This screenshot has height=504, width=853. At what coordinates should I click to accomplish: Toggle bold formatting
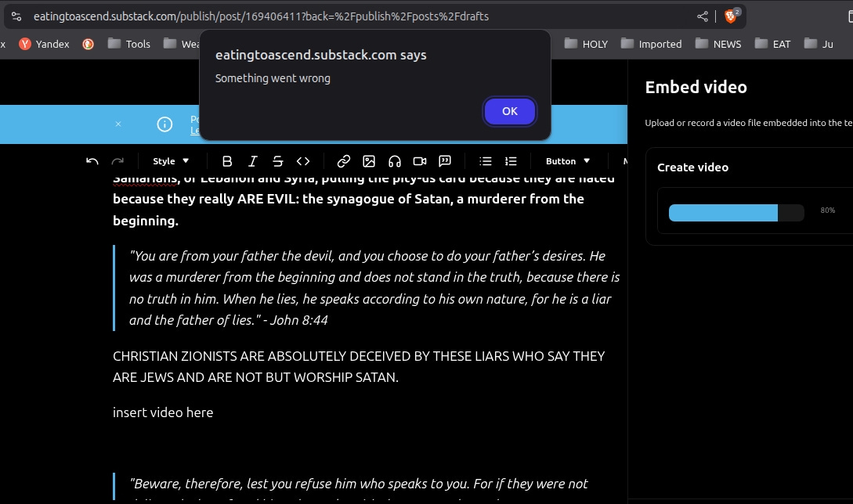[x=227, y=161]
